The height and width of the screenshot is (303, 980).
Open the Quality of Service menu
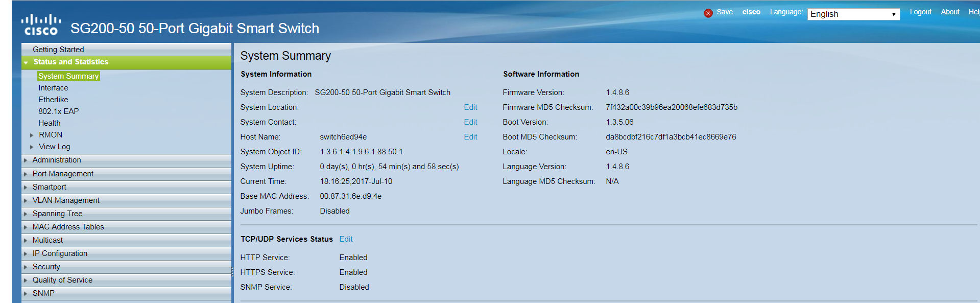pos(62,280)
